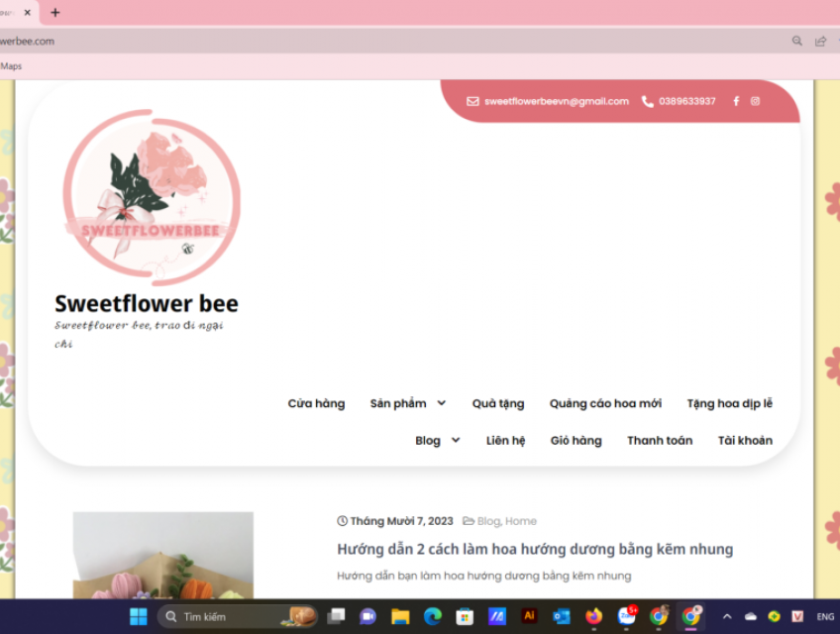Open File Explorer from taskbar

pyautogui.click(x=400, y=616)
